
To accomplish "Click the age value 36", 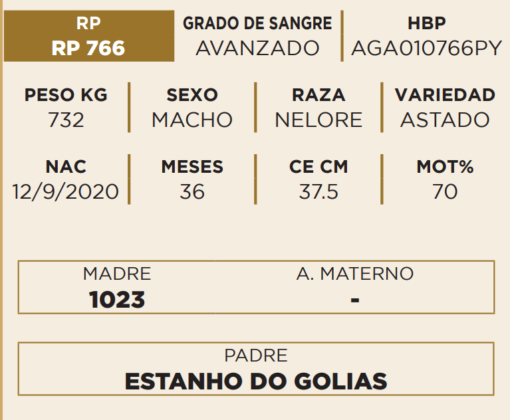I will click(192, 192).
